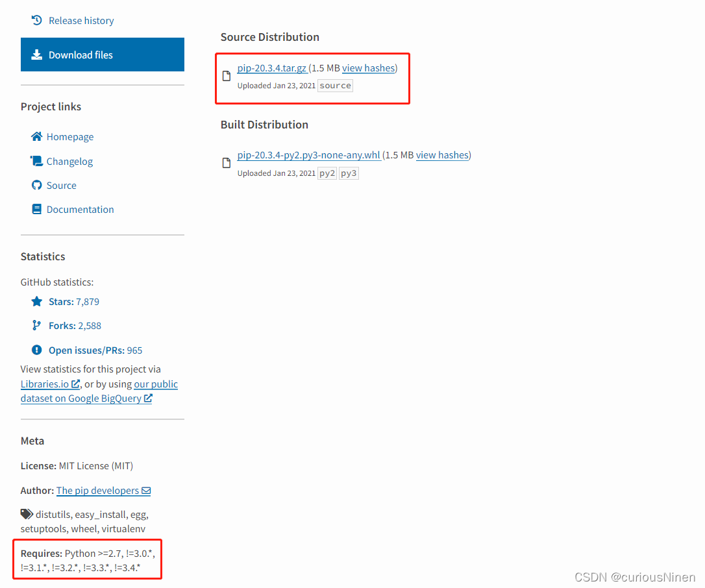Click the source tag label
705x588 pixels.
336,86
